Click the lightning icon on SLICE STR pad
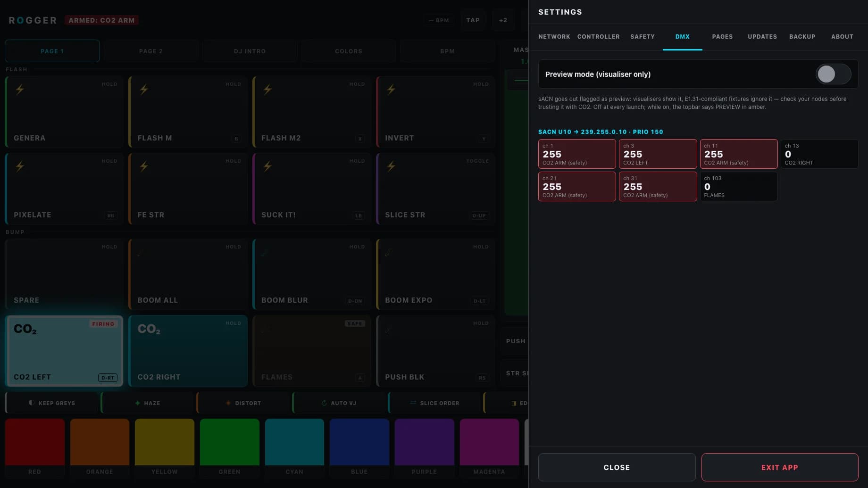This screenshot has height=488, width=868. 391,166
